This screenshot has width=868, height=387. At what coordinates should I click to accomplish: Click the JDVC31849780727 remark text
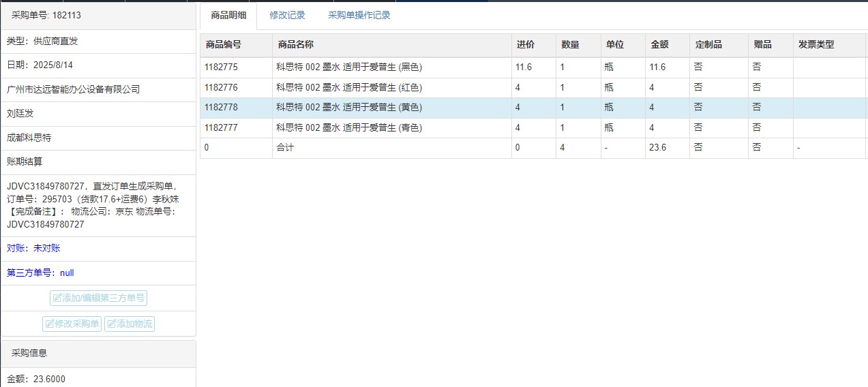(93, 205)
